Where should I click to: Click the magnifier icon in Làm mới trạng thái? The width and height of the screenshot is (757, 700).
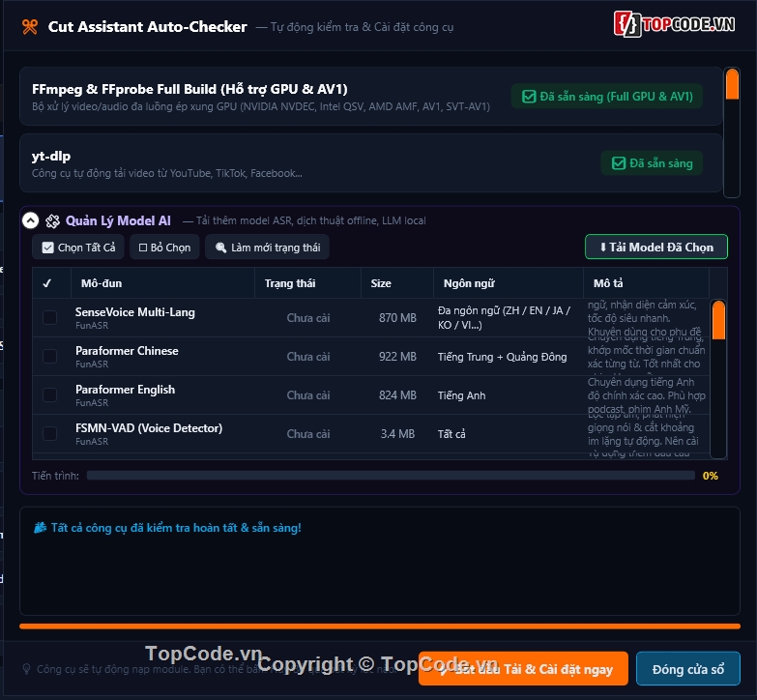[x=220, y=248]
